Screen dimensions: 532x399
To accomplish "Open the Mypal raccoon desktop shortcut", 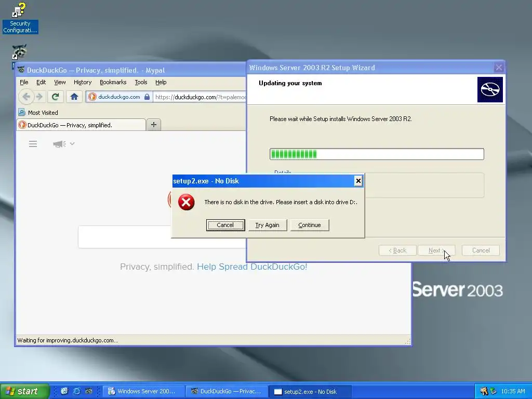I will pyautogui.click(x=19, y=52).
